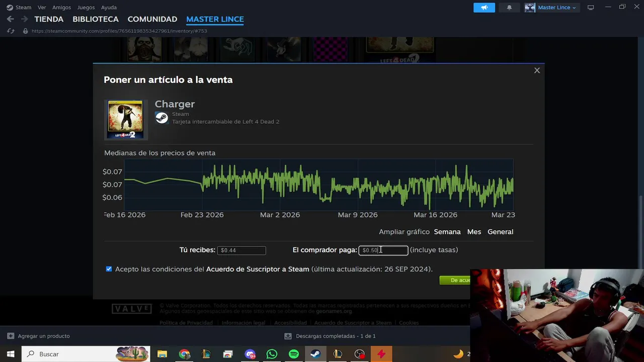
Task: Click the Charger trading card image
Action: (x=125, y=119)
